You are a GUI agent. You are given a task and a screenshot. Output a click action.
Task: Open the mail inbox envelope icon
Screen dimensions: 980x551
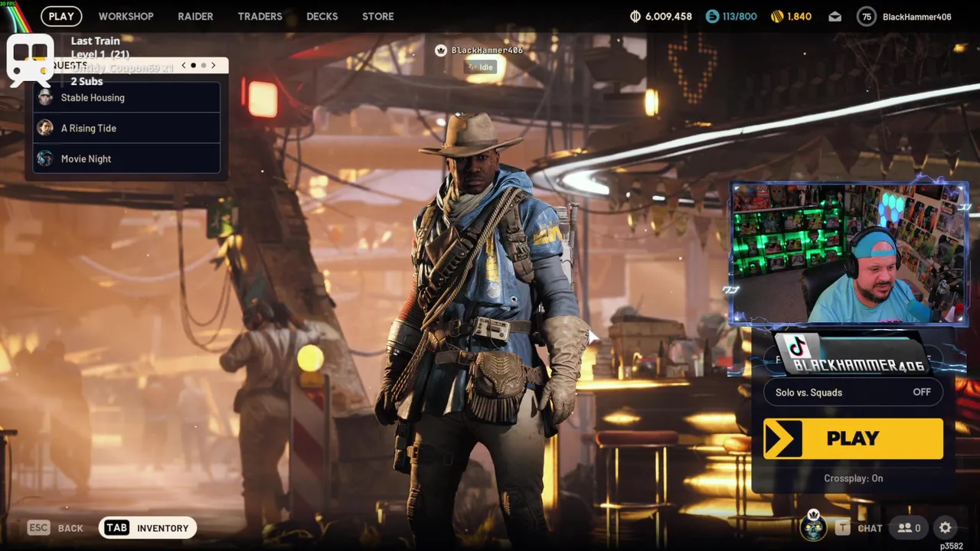pos(835,17)
